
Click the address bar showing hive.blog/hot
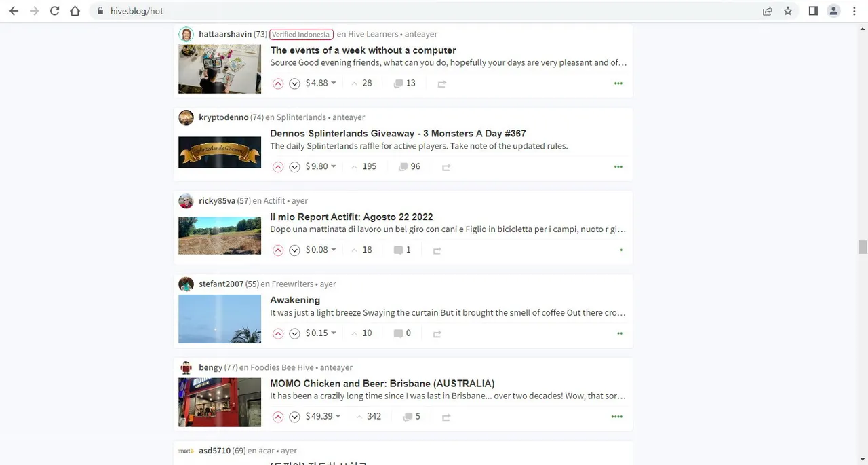tap(427, 11)
